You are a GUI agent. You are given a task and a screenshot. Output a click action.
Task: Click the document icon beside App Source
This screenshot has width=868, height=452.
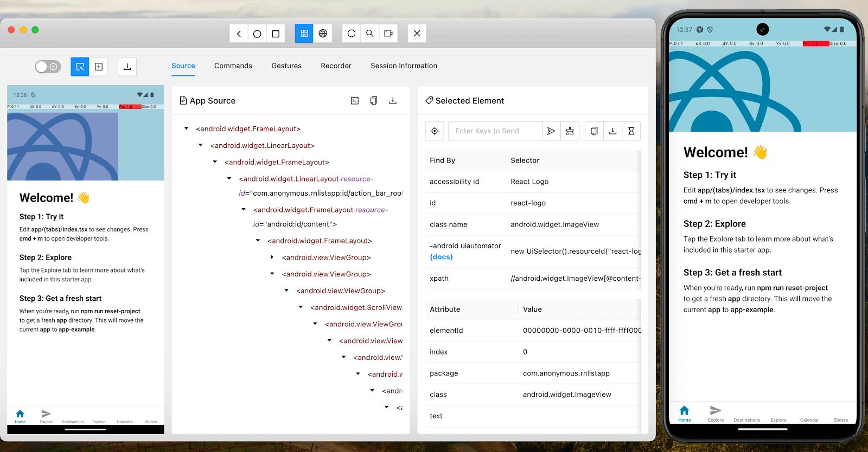coord(183,100)
